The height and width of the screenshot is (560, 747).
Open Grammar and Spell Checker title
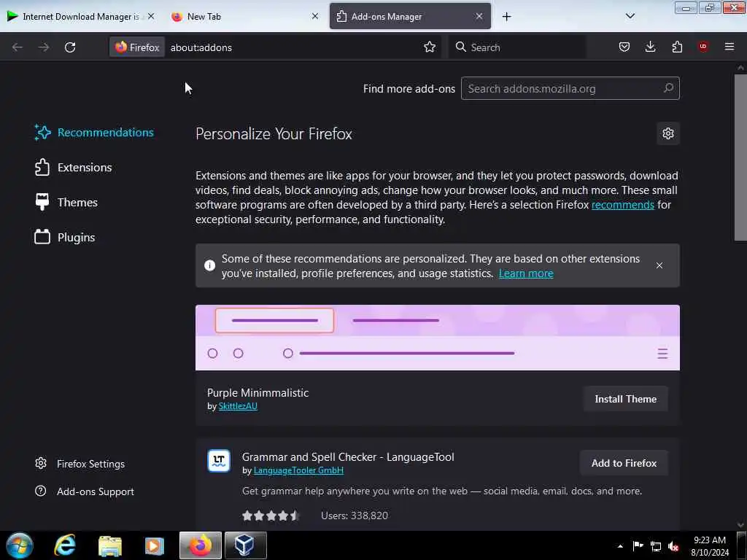pyautogui.click(x=348, y=456)
